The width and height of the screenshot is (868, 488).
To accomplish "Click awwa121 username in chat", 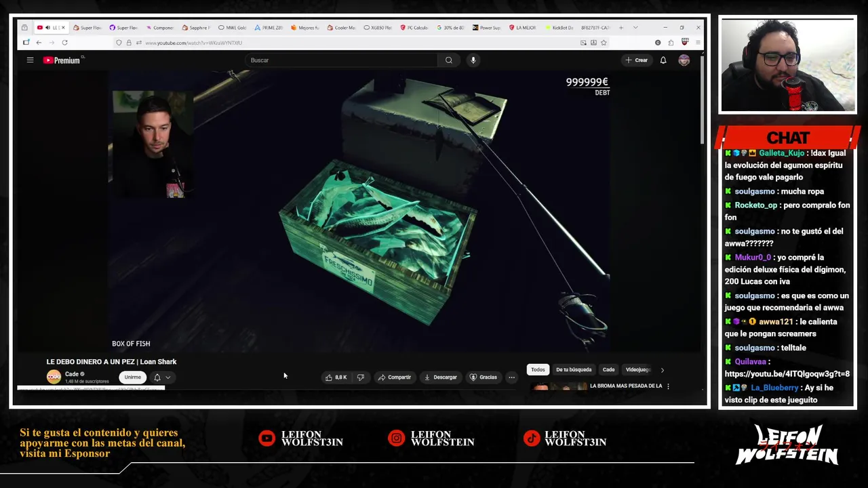I will pos(776,322).
